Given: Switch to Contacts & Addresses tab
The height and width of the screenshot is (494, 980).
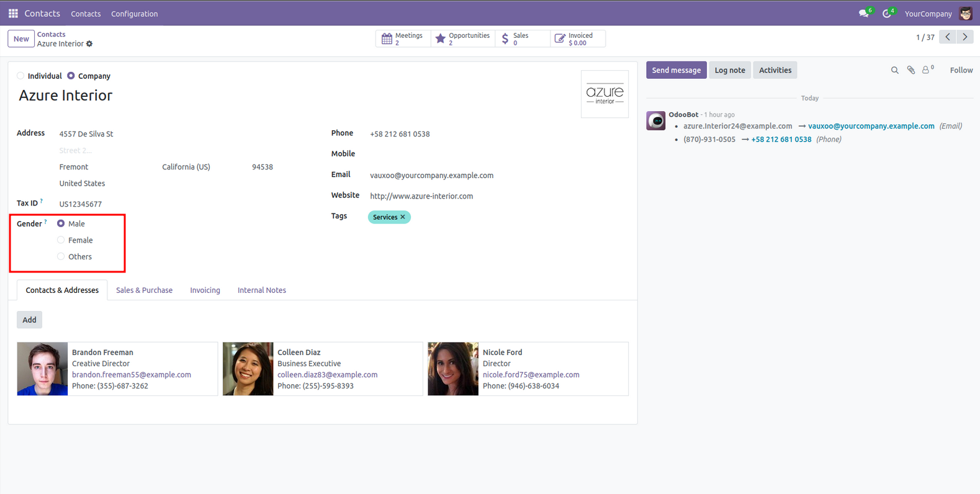Looking at the screenshot, I should pyautogui.click(x=62, y=290).
